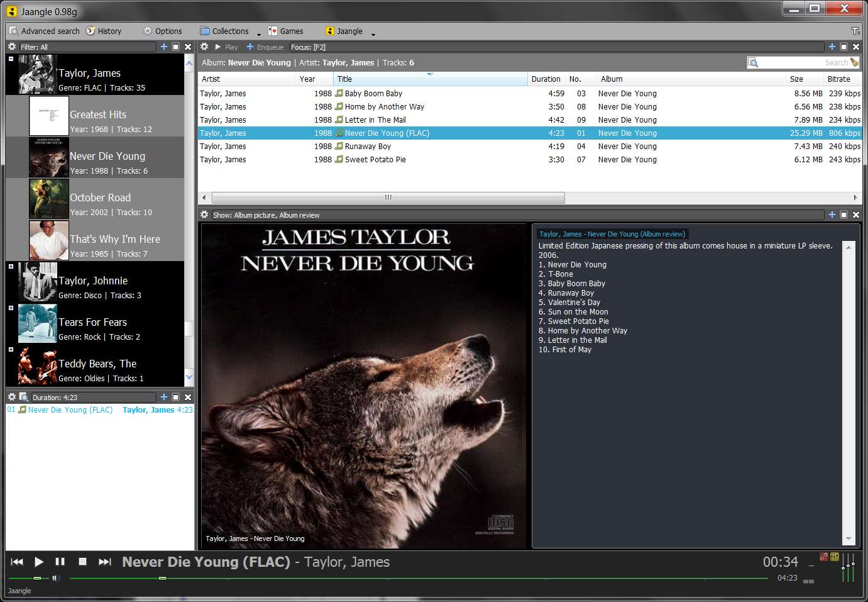Click the Advanced search button
This screenshot has width=868, height=602.
click(44, 31)
